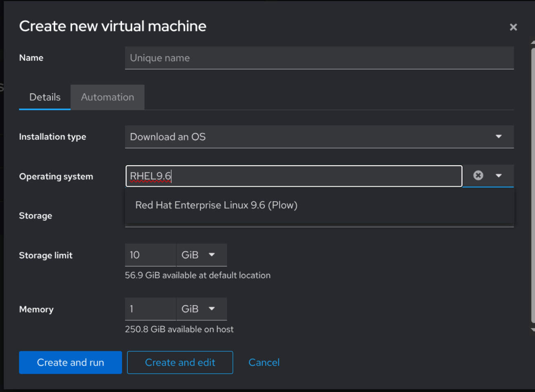Expand the Memory GiB unit selector

pos(202,309)
